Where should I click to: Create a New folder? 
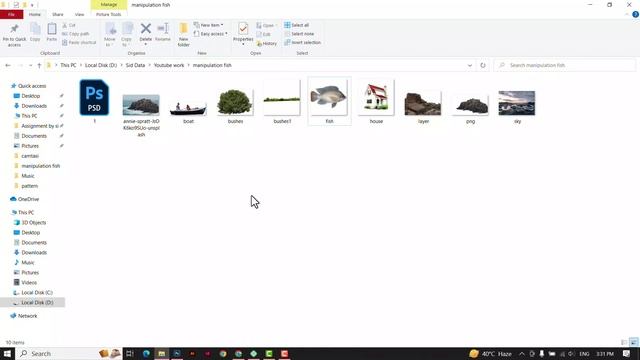tap(184, 35)
